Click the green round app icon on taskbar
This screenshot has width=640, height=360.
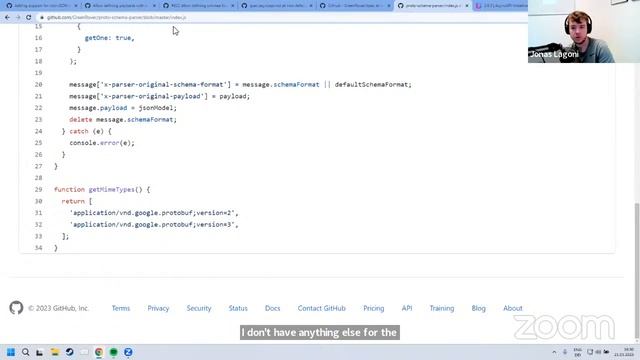113,352
